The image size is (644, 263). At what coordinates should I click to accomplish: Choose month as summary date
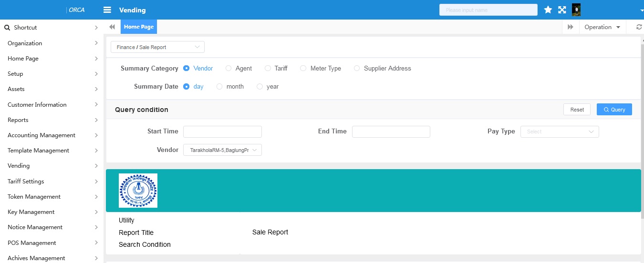(219, 87)
